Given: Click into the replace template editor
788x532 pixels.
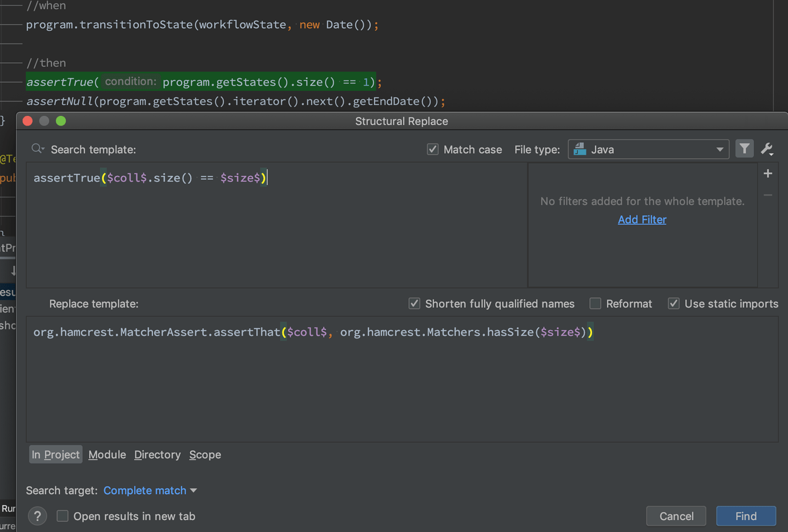Looking at the screenshot, I should (402, 379).
